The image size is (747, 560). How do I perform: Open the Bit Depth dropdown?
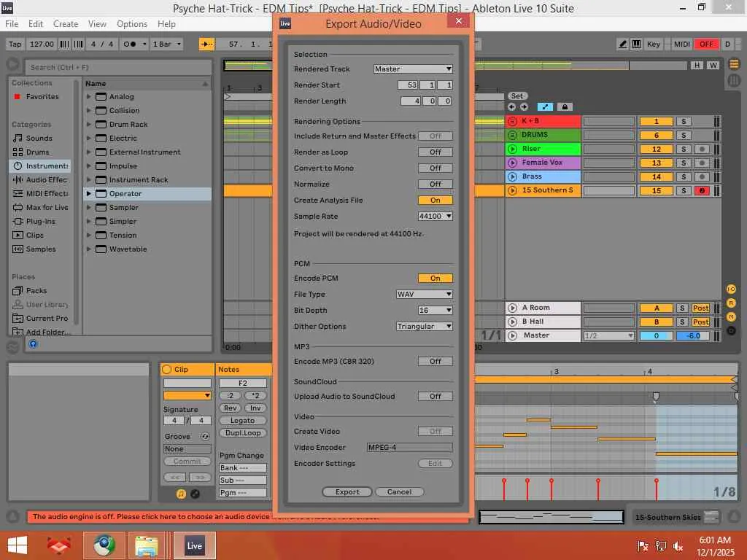click(x=435, y=310)
